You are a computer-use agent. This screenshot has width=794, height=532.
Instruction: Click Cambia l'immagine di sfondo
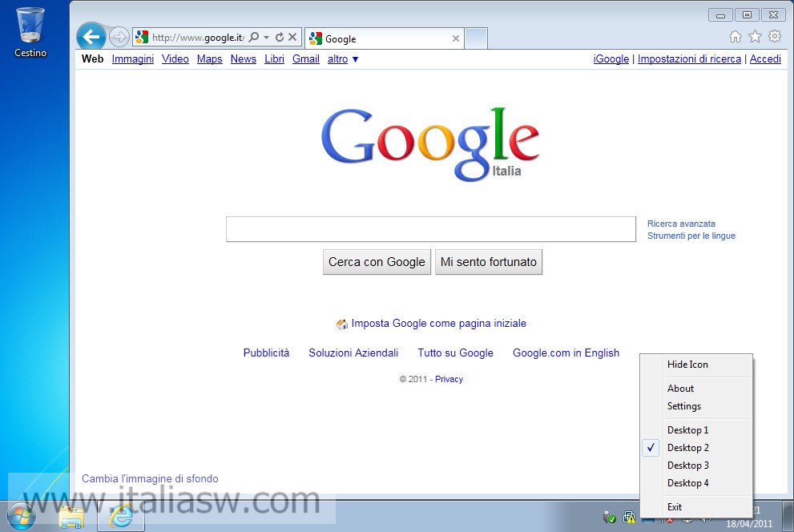coord(150,478)
